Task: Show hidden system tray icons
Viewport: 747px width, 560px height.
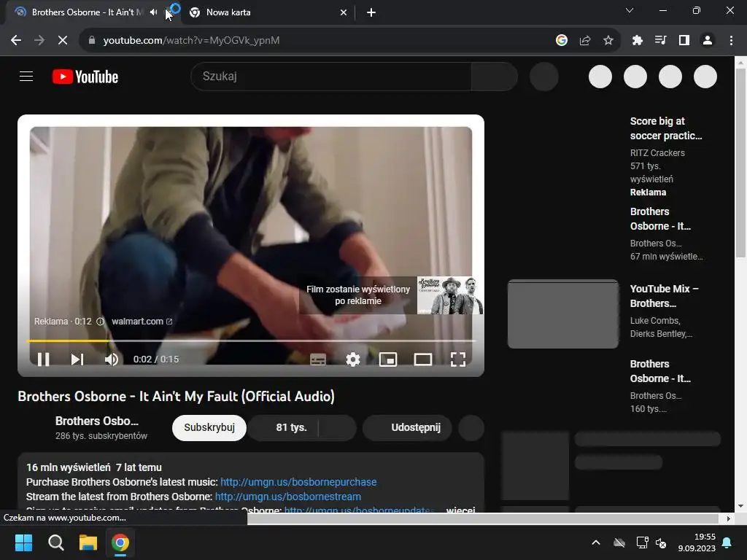Action: 595,542
